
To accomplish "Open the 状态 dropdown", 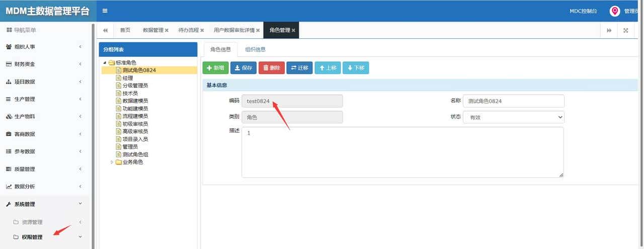I will [x=514, y=117].
